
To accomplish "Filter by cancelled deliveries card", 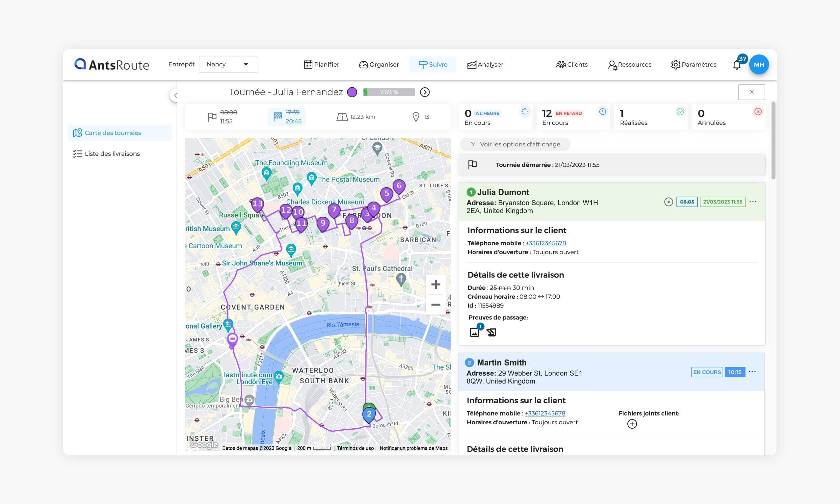I will coord(728,117).
